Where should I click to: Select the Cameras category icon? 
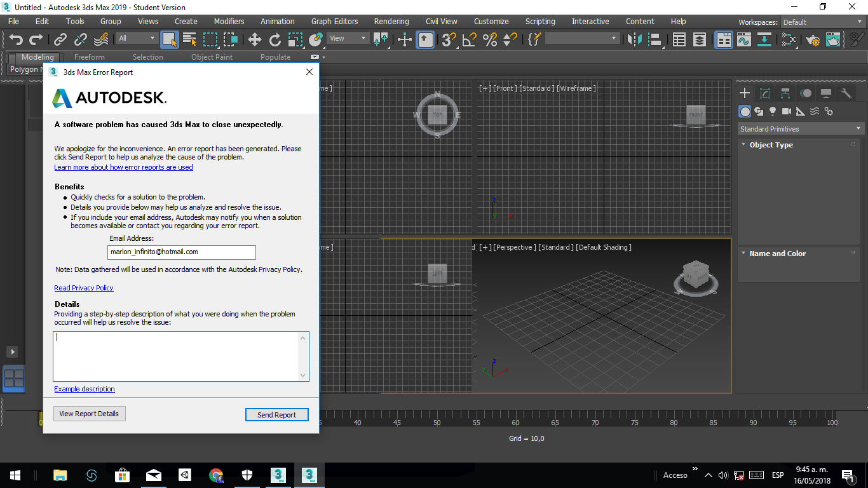pyautogui.click(x=787, y=111)
